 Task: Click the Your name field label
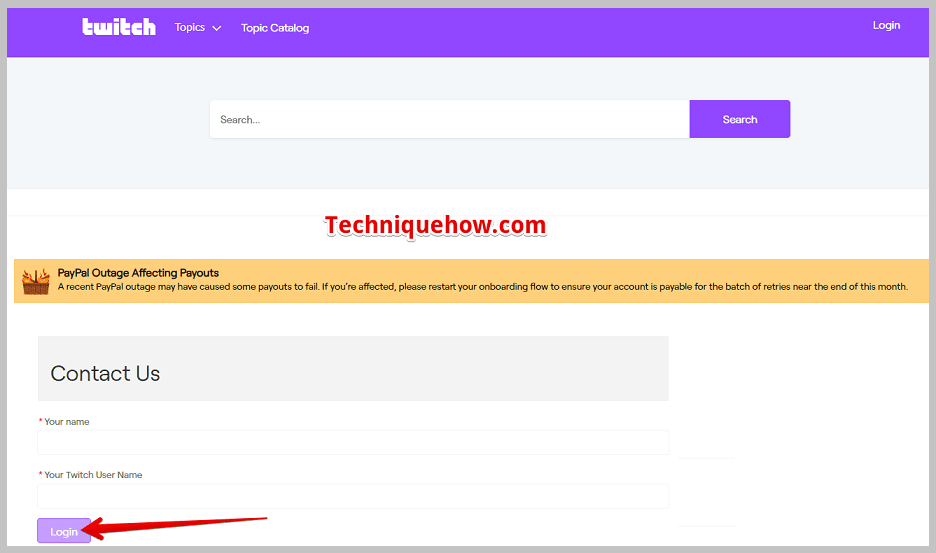click(66, 422)
